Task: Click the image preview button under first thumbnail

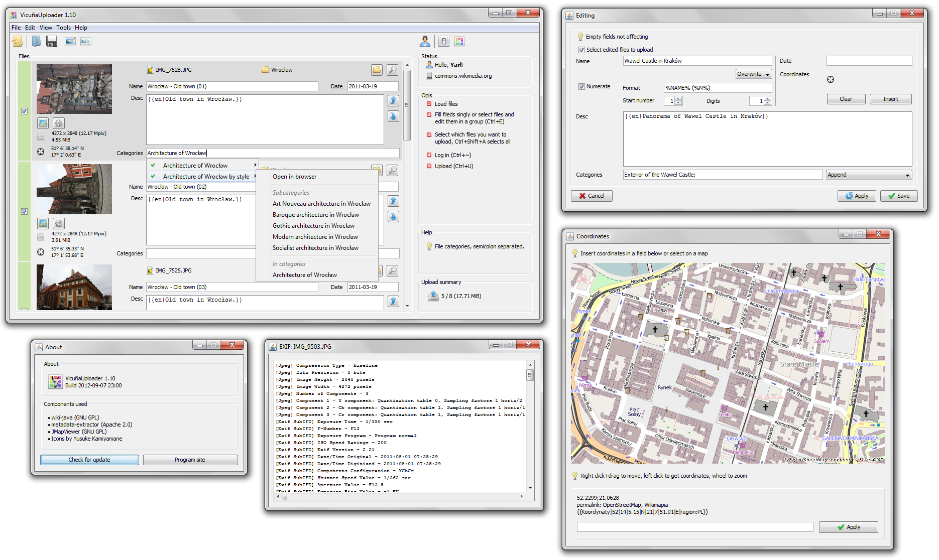Action: 43,123
